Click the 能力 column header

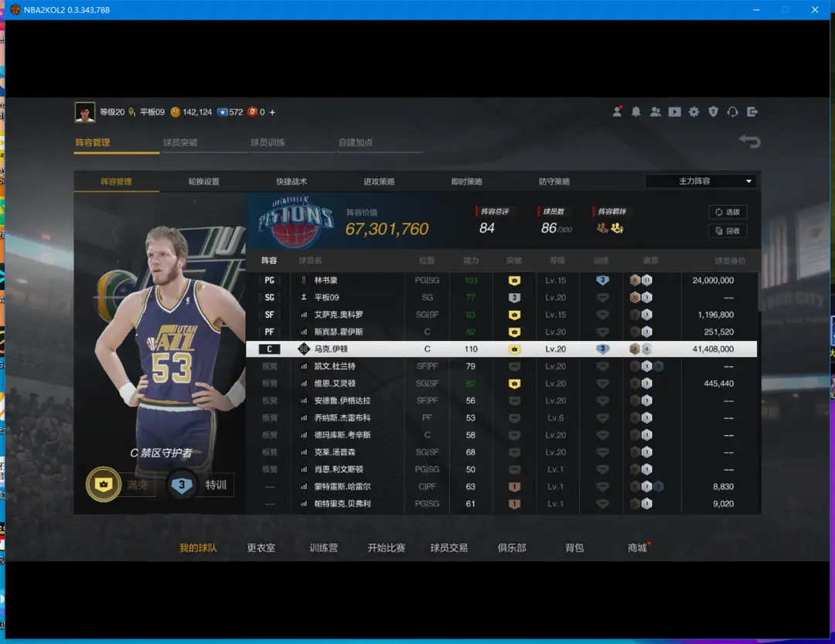pos(471,261)
